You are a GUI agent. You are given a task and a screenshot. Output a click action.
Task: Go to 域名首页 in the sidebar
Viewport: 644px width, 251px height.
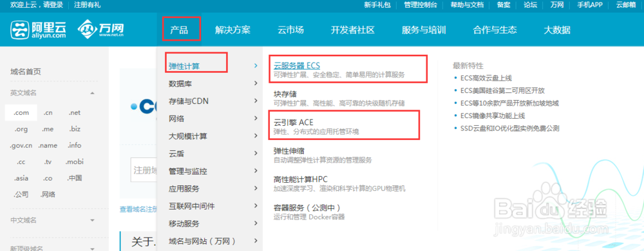coord(26,72)
